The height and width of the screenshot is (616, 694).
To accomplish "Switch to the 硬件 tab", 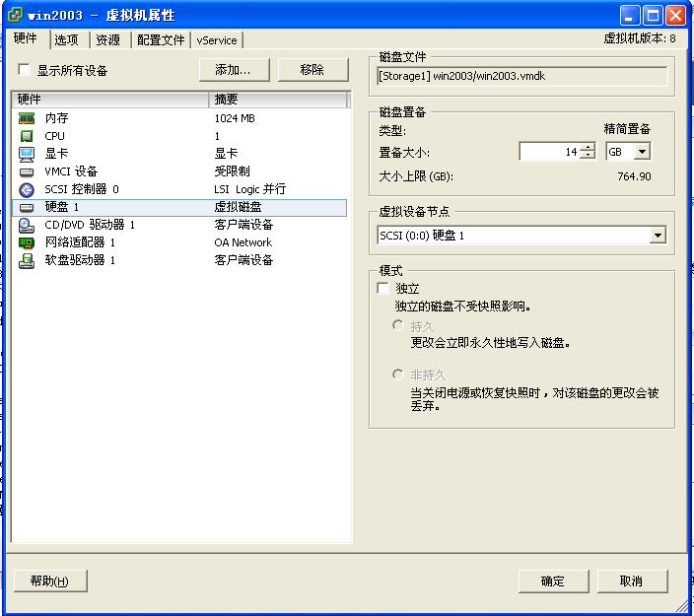I will [26, 38].
